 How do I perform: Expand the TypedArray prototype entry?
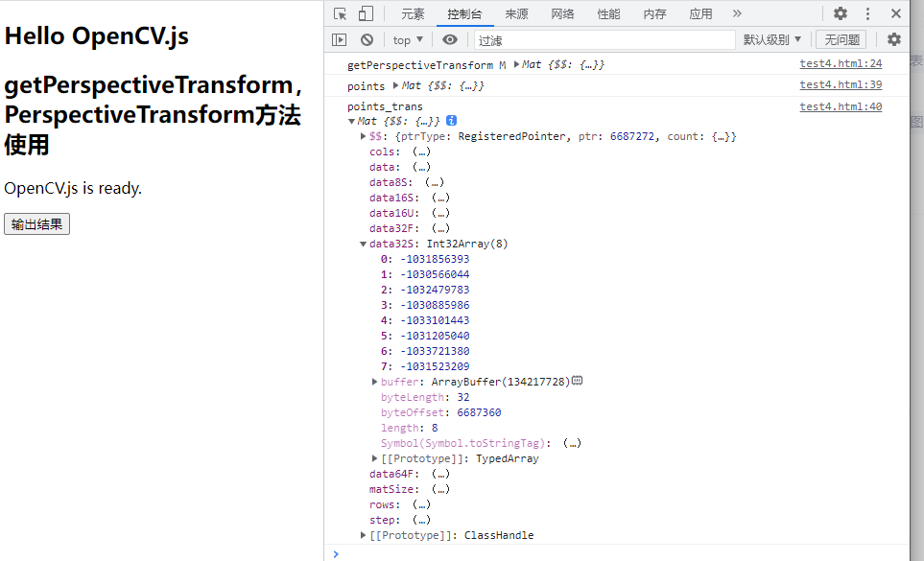pyautogui.click(x=374, y=458)
